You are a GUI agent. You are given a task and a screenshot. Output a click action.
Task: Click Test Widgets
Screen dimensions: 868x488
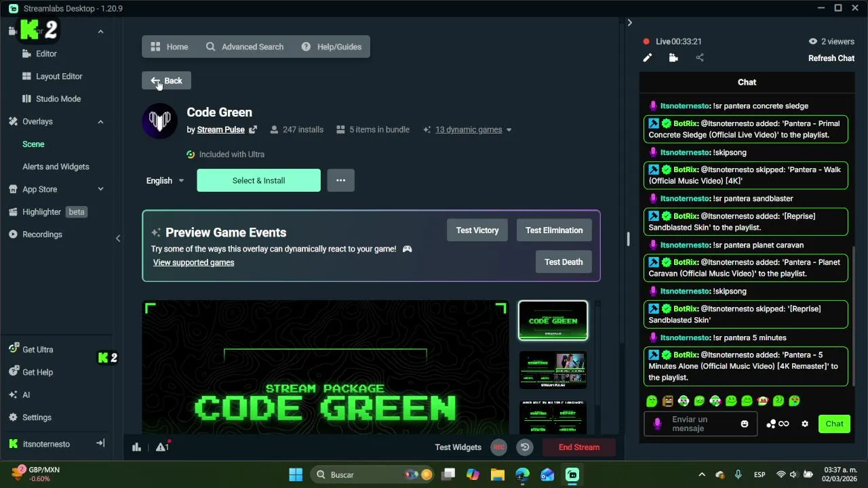(458, 447)
